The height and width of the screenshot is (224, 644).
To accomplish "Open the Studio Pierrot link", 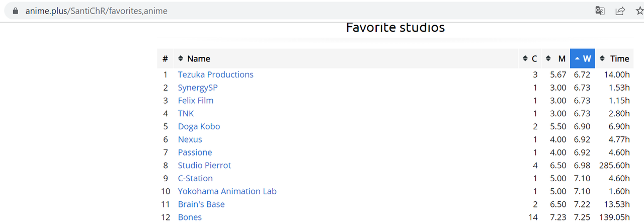I will click(x=204, y=165).
